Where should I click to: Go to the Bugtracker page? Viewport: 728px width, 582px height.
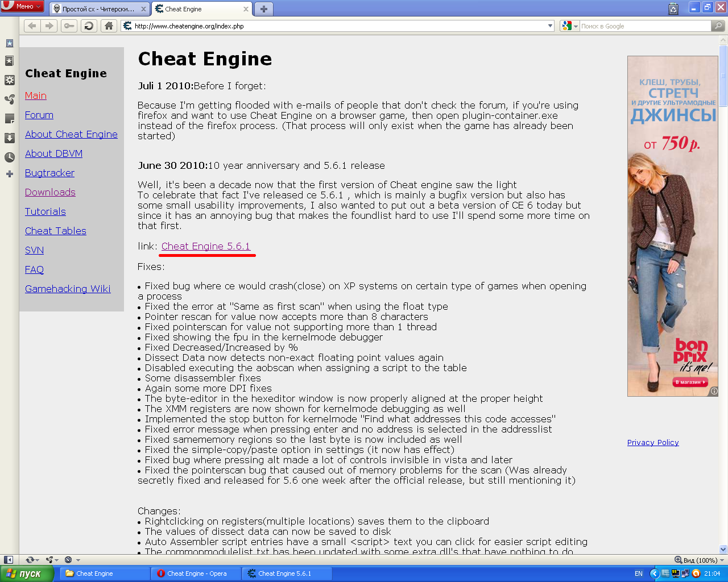(49, 173)
